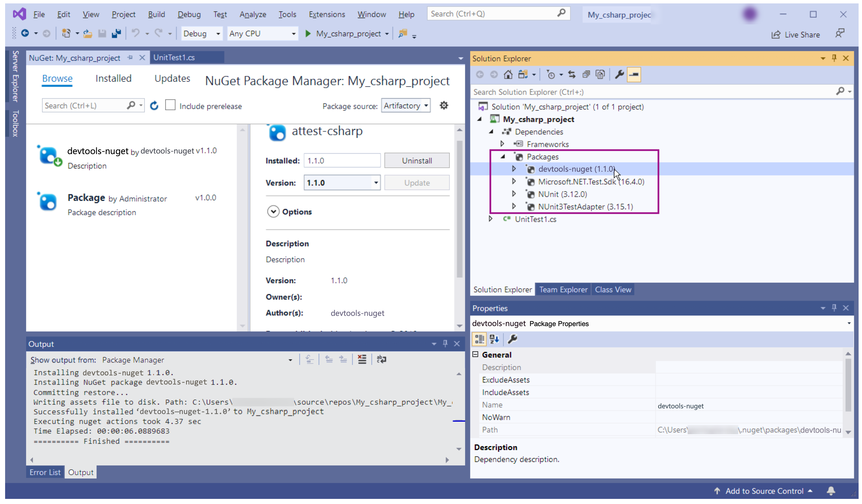862x504 pixels.
Task: Click Clear All in Output toolbar
Action: click(362, 359)
